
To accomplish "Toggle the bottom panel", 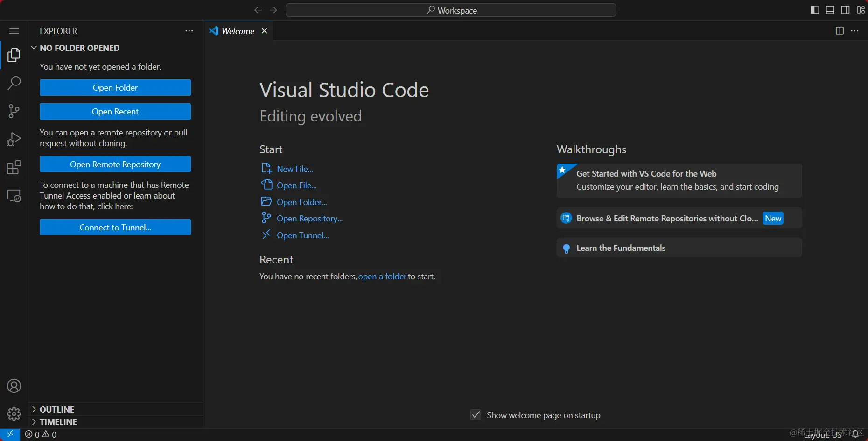I will click(830, 10).
